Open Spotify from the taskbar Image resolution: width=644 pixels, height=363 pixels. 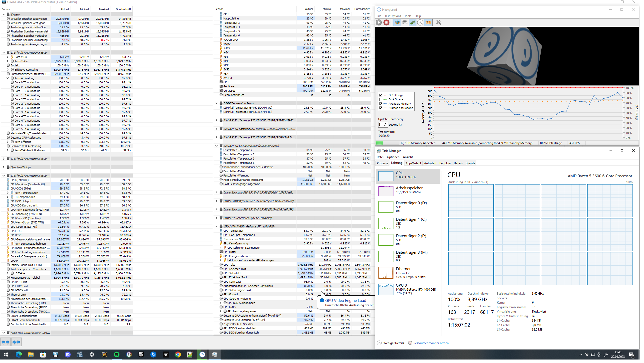coord(116,355)
